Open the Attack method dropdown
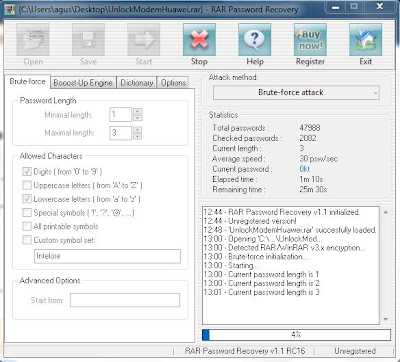 [x=296, y=92]
